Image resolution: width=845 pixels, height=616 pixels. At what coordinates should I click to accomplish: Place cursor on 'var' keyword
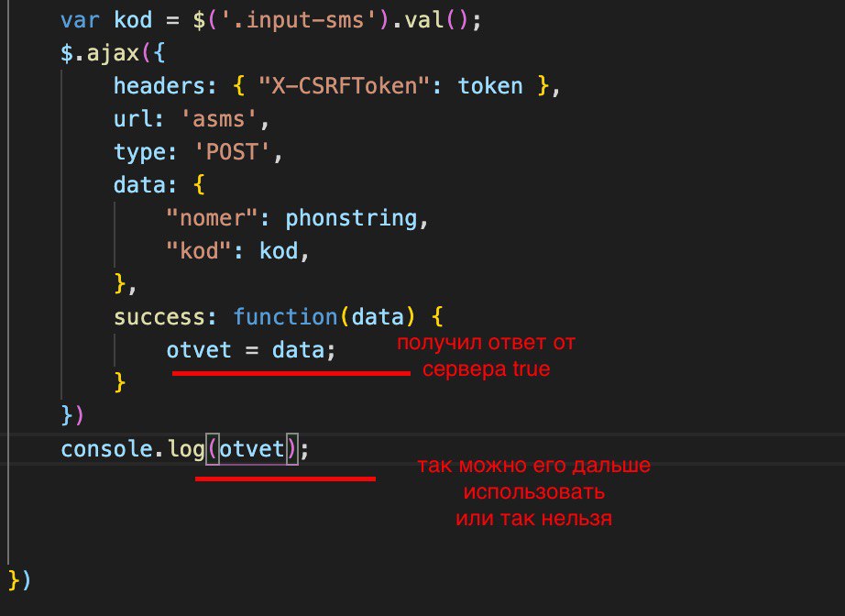(80, 20)
